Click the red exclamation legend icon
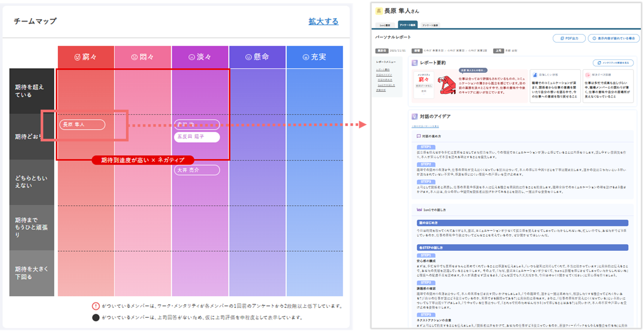Image resolution: width=644 pixels, height=331 pixels. 96,306
